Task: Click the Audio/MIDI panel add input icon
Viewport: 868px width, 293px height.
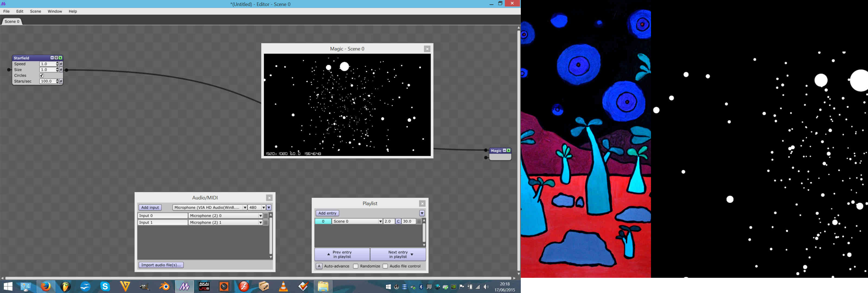Action: click(x=151, y=207)
